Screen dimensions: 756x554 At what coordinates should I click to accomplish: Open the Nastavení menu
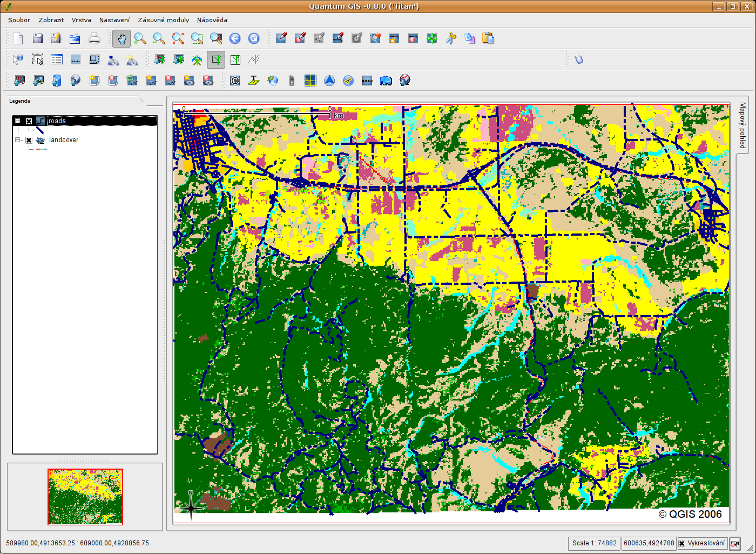[x=114, y=20]
